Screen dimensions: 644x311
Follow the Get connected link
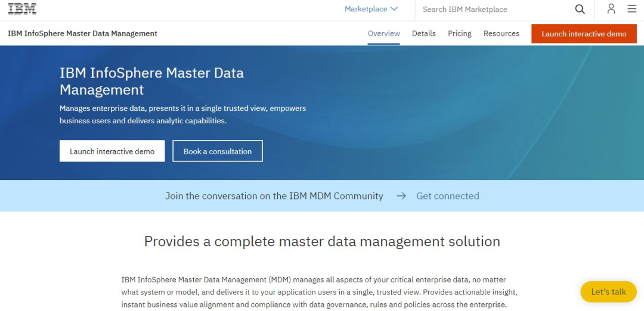[448, 196]
